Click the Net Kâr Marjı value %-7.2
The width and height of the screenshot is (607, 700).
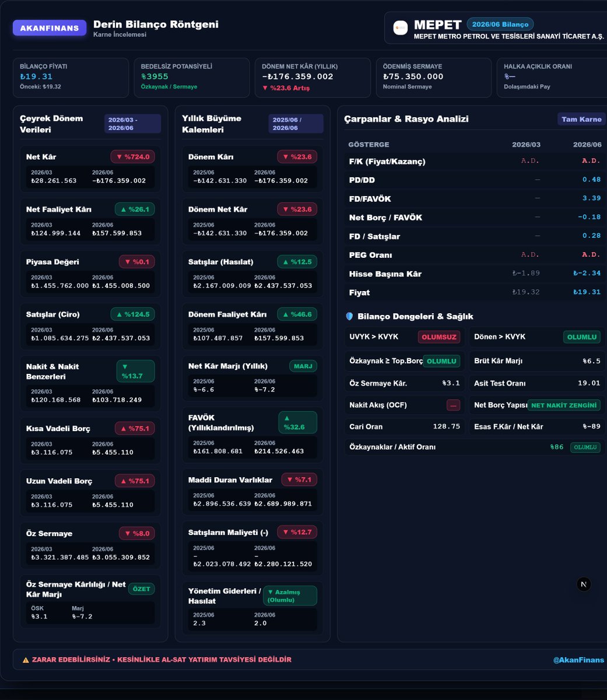[265, 389]
